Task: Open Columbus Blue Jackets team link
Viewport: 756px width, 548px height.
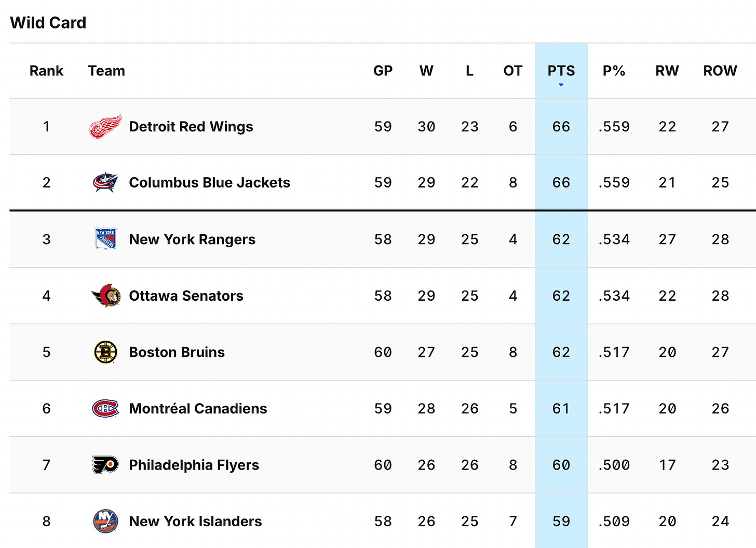Action: click(x=209, y=183)
